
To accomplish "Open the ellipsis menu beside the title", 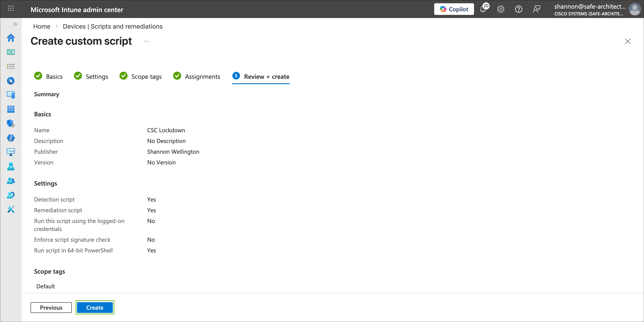I will [146, 41].
